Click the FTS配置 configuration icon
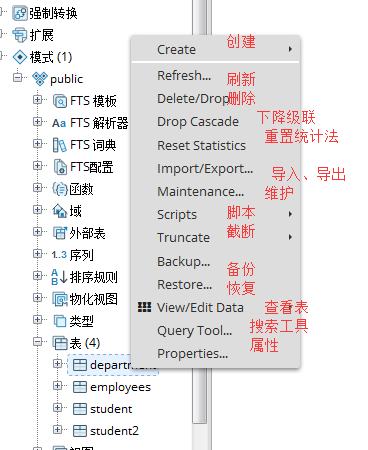368x450 pixels. coord(60,167)
